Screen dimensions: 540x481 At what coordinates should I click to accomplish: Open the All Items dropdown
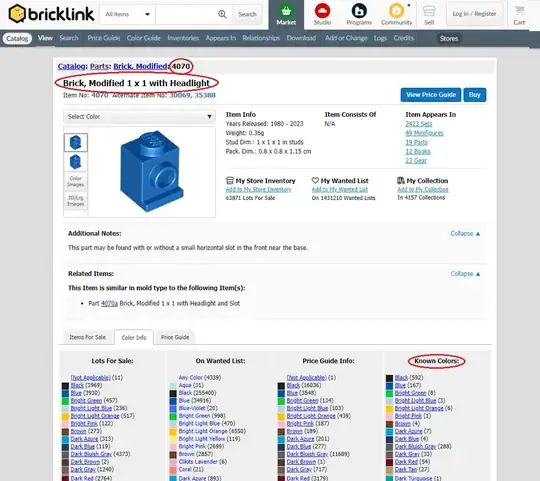127,14
